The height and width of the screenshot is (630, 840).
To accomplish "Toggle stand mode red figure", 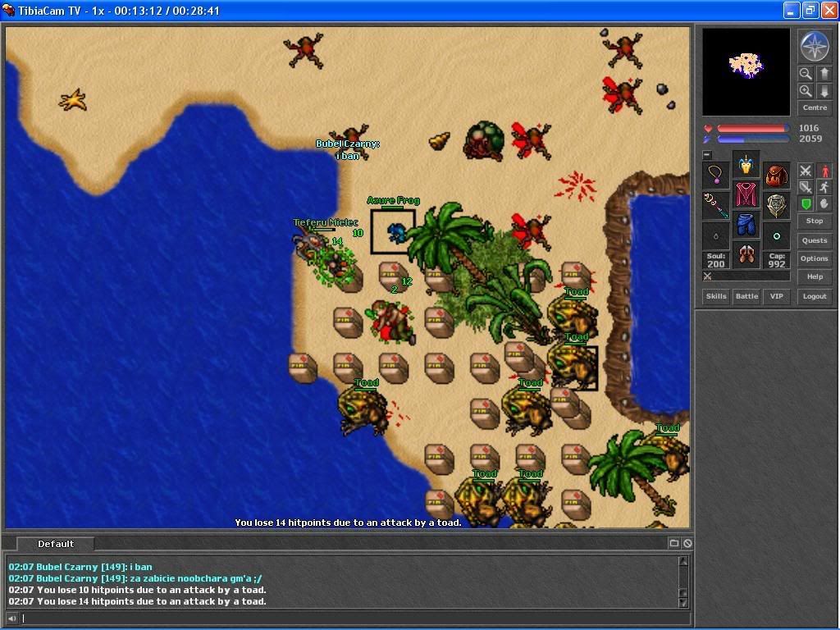I will (824, 171).
